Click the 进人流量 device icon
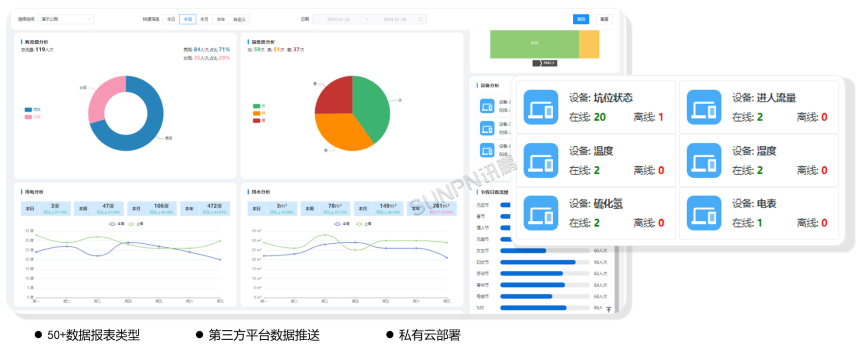The height and width of the screenshot is (360, 860). pyautogui.click(x=704, y=107)
